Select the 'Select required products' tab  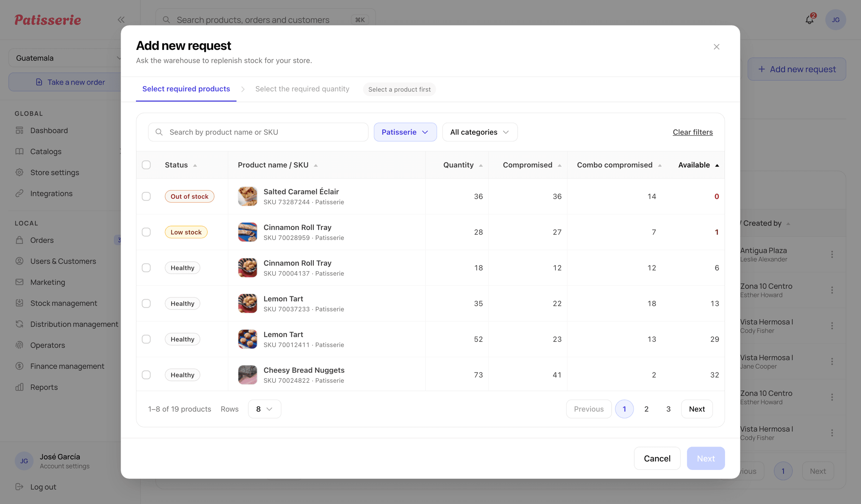tap(186, 89)
